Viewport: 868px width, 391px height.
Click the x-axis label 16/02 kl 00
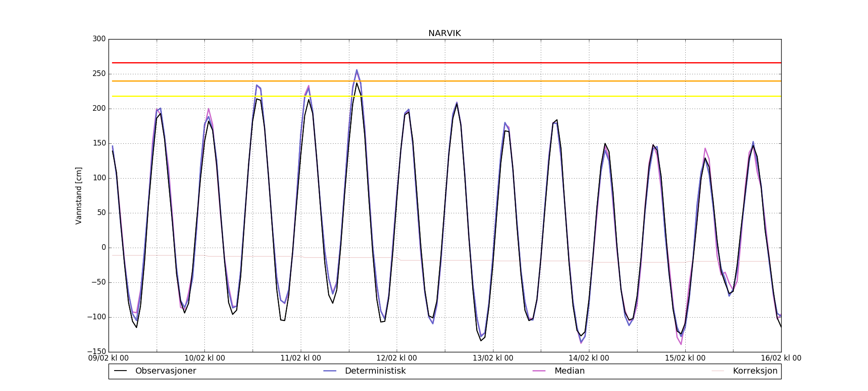tap(781, 358)
